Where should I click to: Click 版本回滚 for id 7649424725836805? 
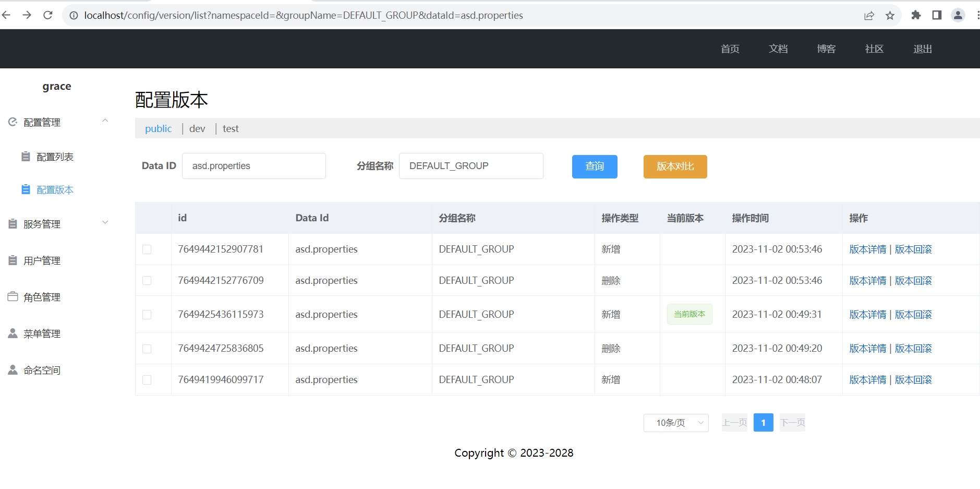point(913,349)
